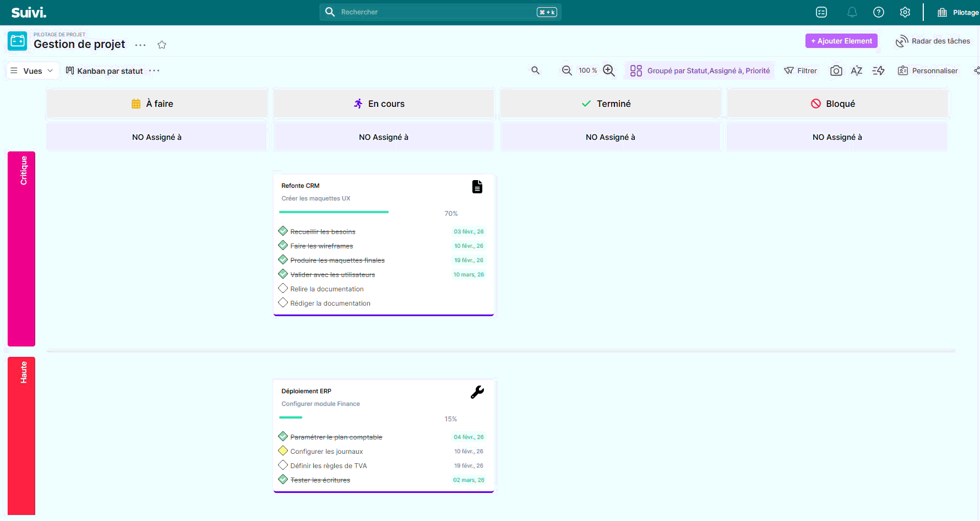Check the 'Relire la documentation' subtask
Screen dimensions: 980x521
click(283, 289)
